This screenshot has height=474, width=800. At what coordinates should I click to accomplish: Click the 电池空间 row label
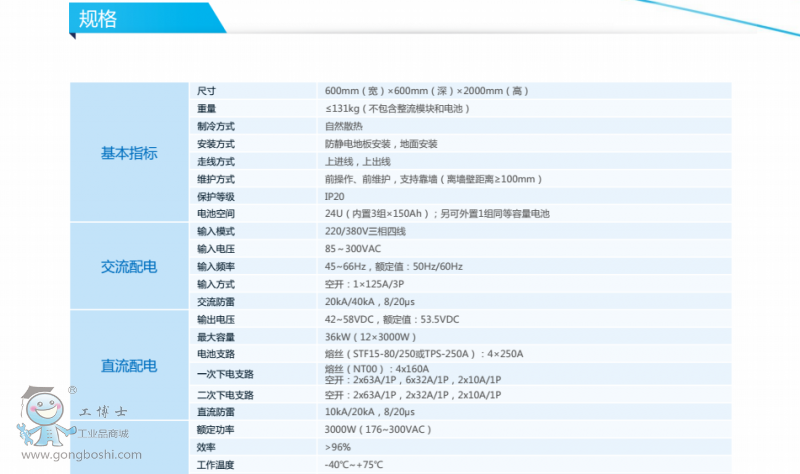point(215,214)
